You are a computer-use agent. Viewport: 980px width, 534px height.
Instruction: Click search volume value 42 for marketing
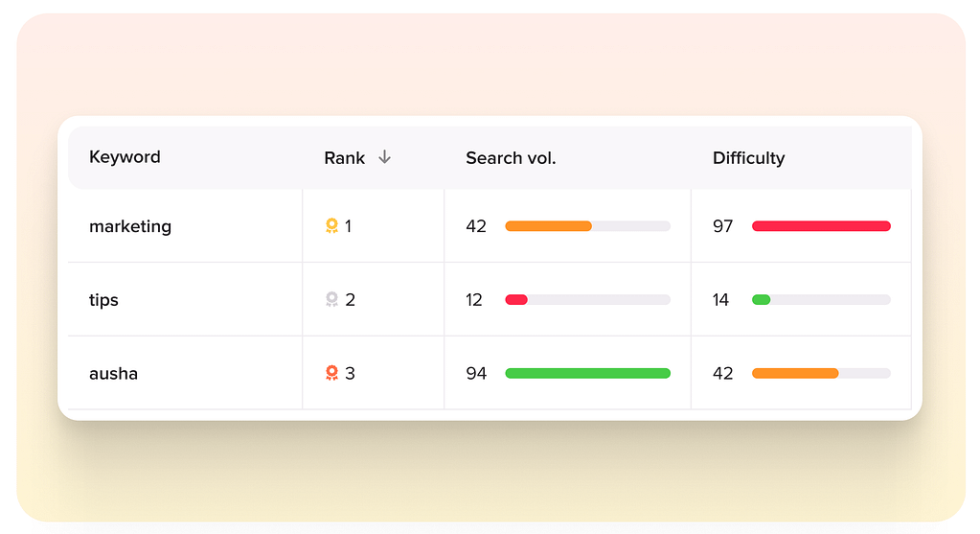(476, 227)
